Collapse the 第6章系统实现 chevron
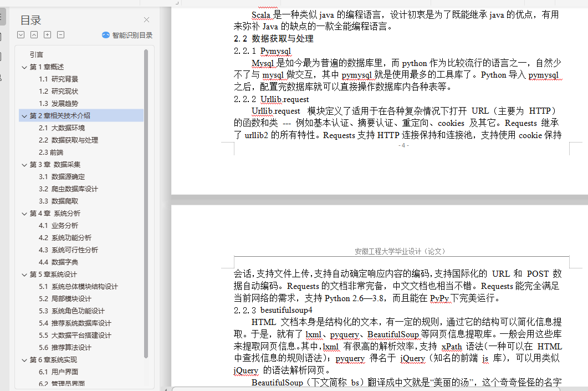The image size is (588, 391). point(24,360)
